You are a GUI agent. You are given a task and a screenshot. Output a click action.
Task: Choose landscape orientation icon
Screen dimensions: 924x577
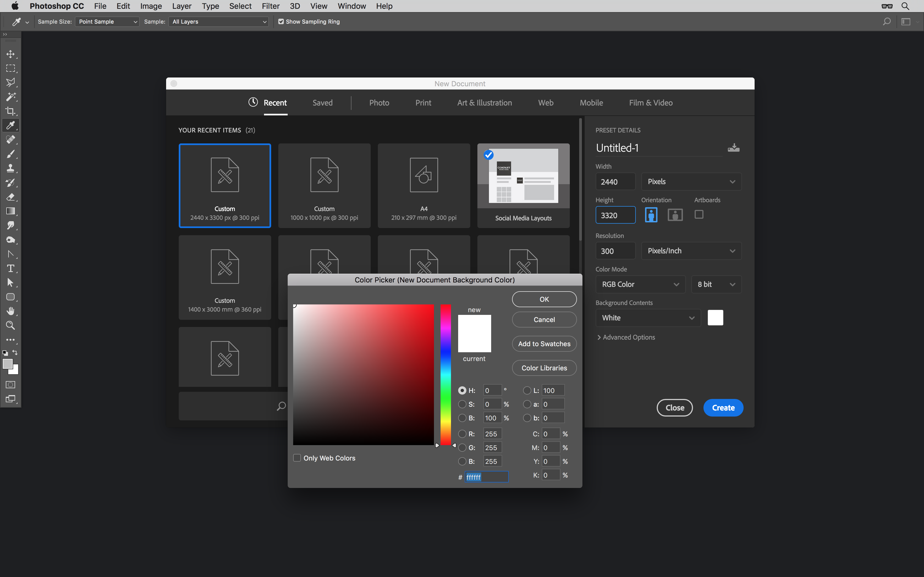675,215
